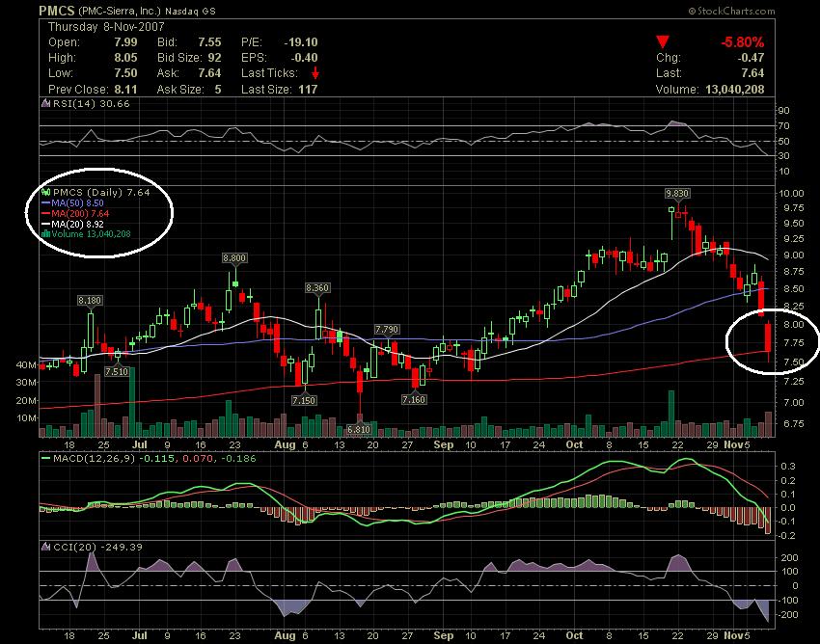Image resolution: width=820 pixels, height=644 pixels.
Task: Click the 7.150 low price label
Action: [x=304, y=400]
